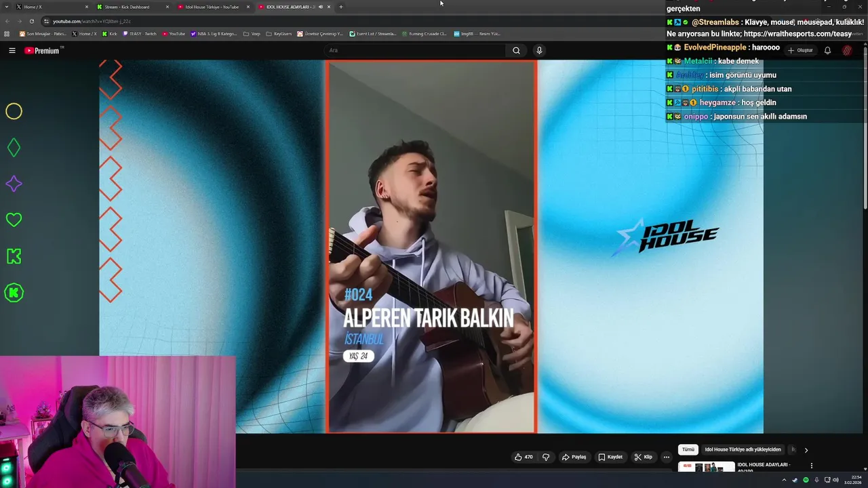Click the yellow circle overlay icon
Image resolution: width=868 pixels, height=488 pixels.
point(14,111)
